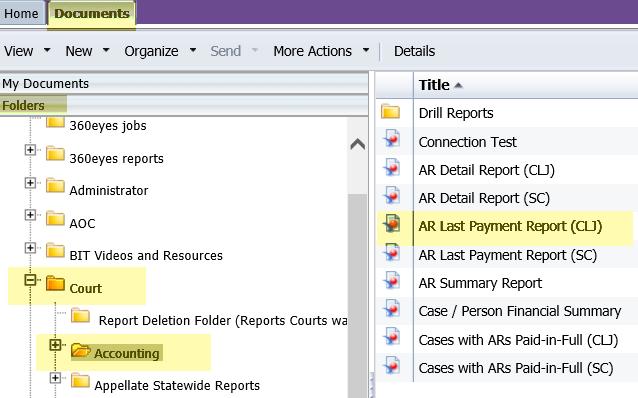Select the Report Deletion Folder item
This screenshot has width=638, height=398.
tap(223, 321)
